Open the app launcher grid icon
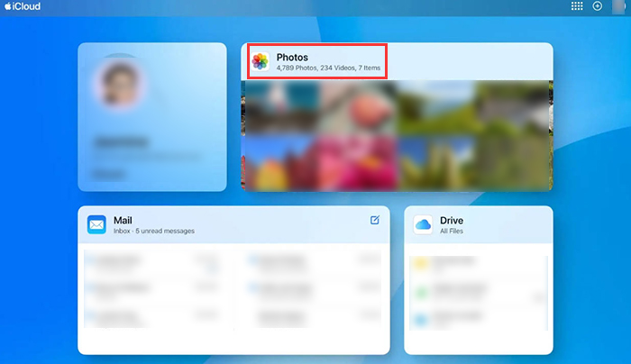 click(x=577, y=6)
